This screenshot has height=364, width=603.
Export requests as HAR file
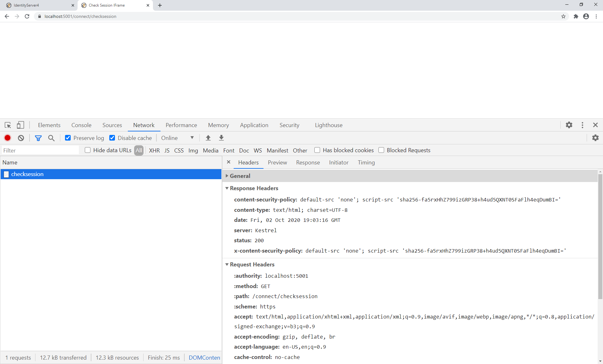pos(221,138)
